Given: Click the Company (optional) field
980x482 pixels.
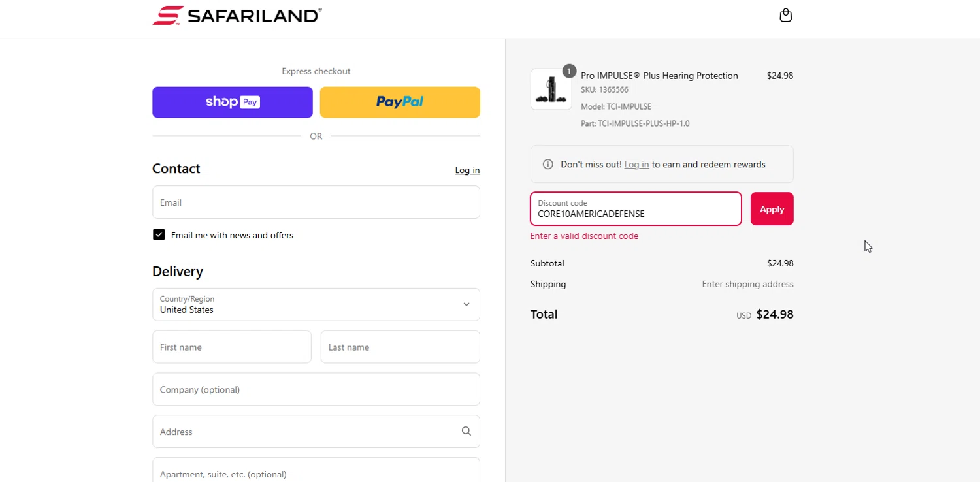Looking at the screenshot, I should pos(316,389).
